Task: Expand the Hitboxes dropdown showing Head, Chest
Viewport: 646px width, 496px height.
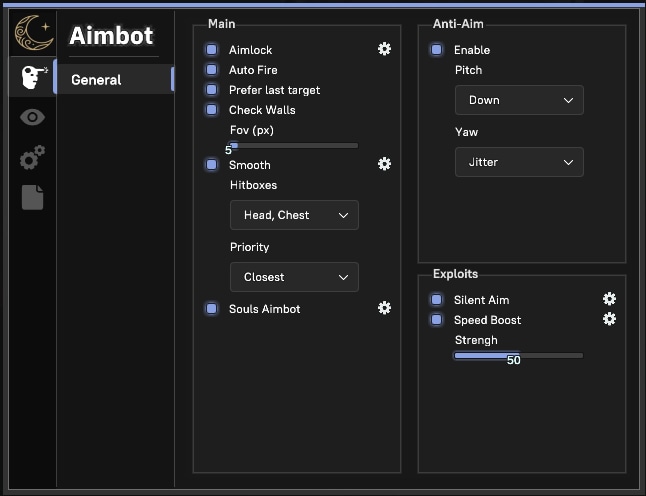Action: 294,215
